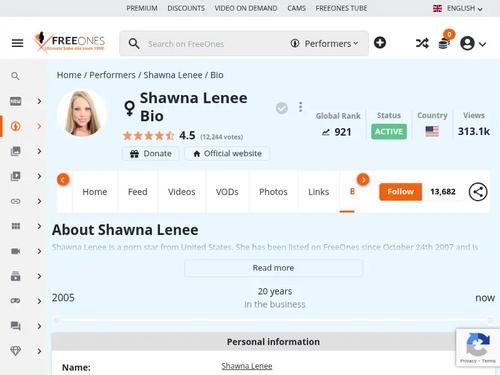This screenshot has width=500, height=375.
Task: Expand the orange performers sidebar chevron
Action: [x=39, y=126]
